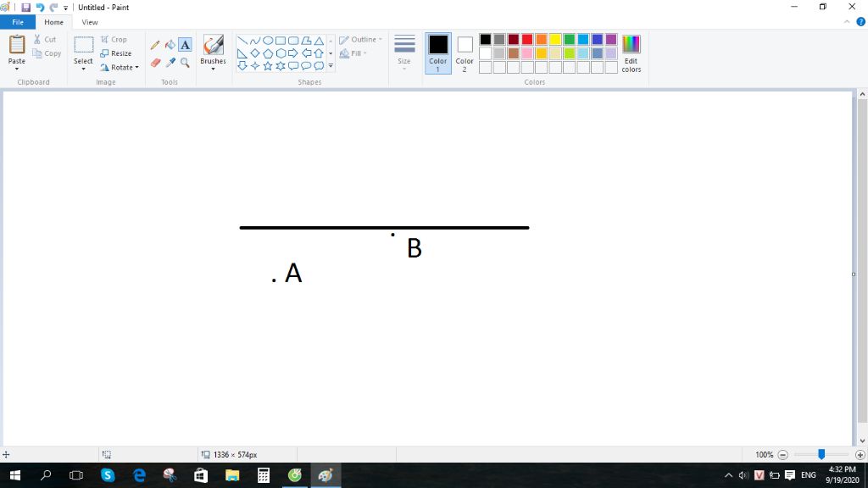Choose the Four-point star shape

(x=254, y=66)
